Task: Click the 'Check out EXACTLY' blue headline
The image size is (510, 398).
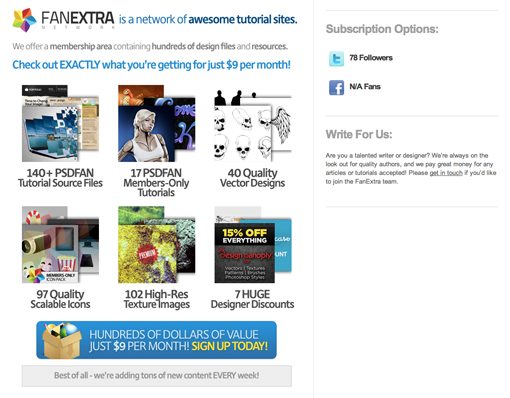Action: [151, 65]
